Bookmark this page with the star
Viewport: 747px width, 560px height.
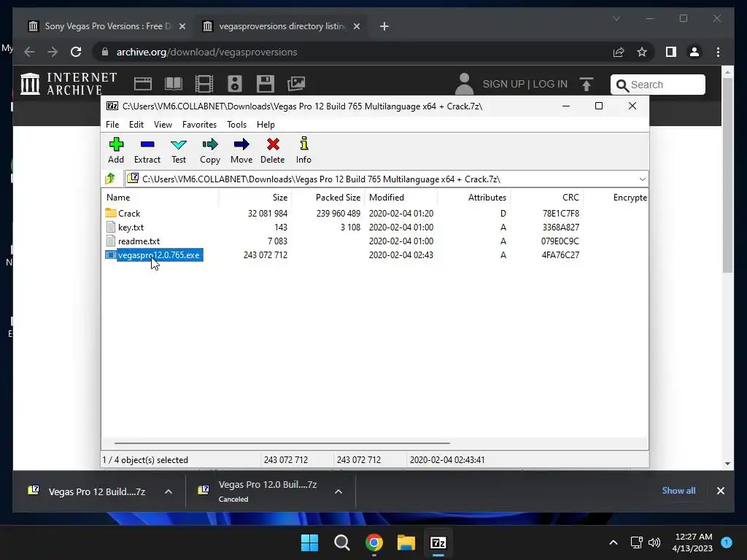pos(642,52)
